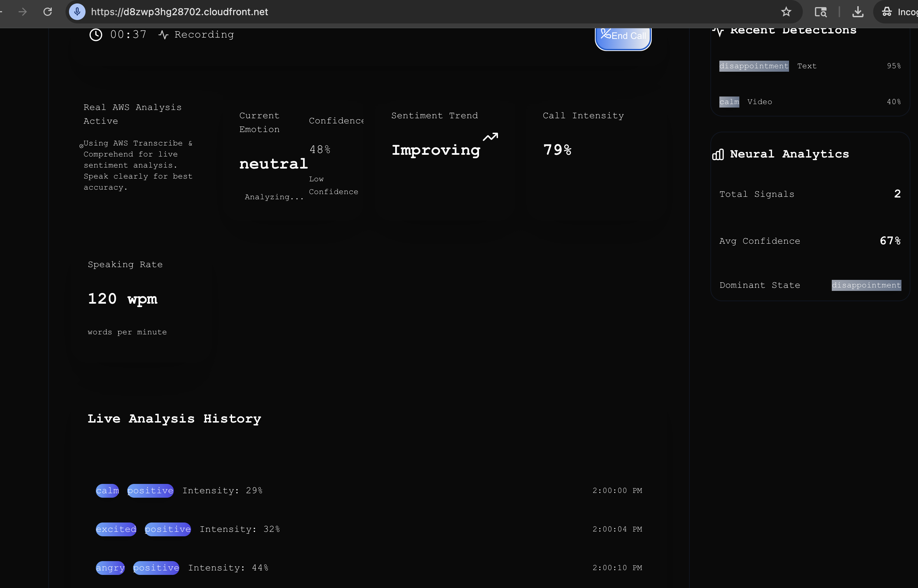This screenshot has height=588, width=918.
Task: Open browser downloads icon
Action: (858, 12)
